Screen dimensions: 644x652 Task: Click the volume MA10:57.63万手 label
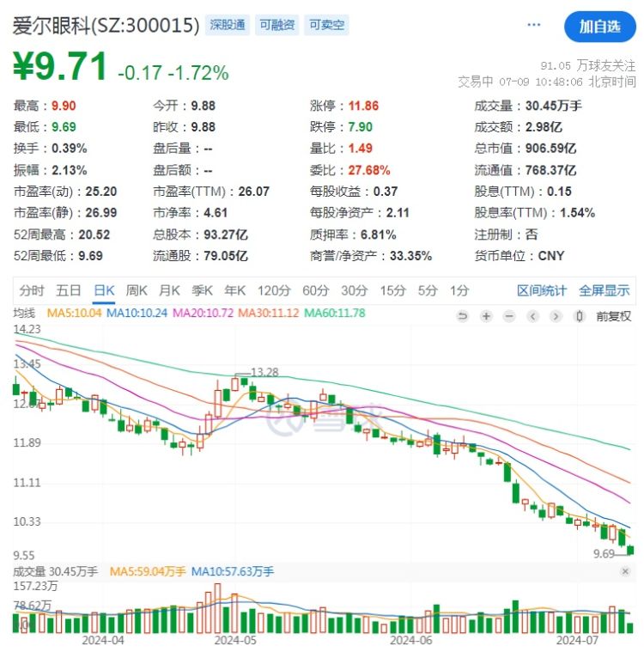233,571
